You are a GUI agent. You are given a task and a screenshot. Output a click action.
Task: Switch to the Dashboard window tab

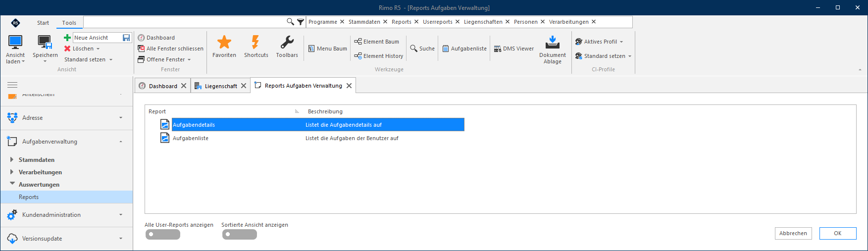[x=163, y=86]
